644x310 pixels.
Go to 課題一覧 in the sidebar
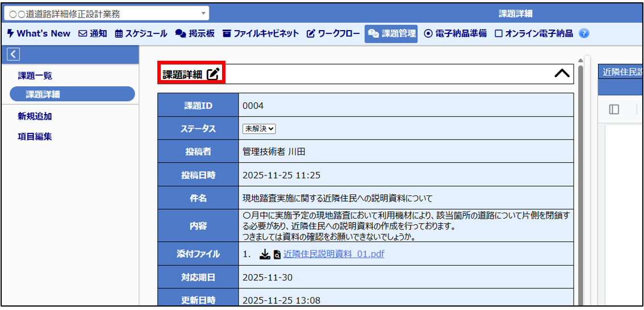coord(35,76)
